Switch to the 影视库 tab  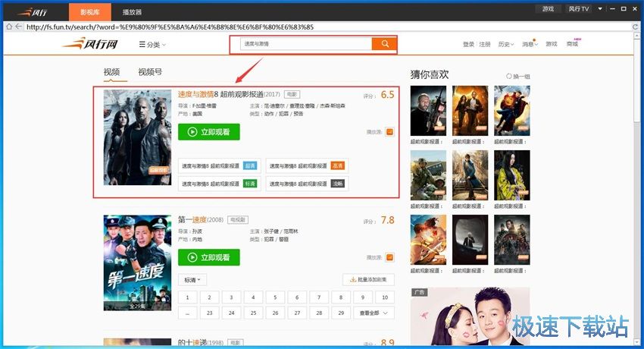click(90, 12)
